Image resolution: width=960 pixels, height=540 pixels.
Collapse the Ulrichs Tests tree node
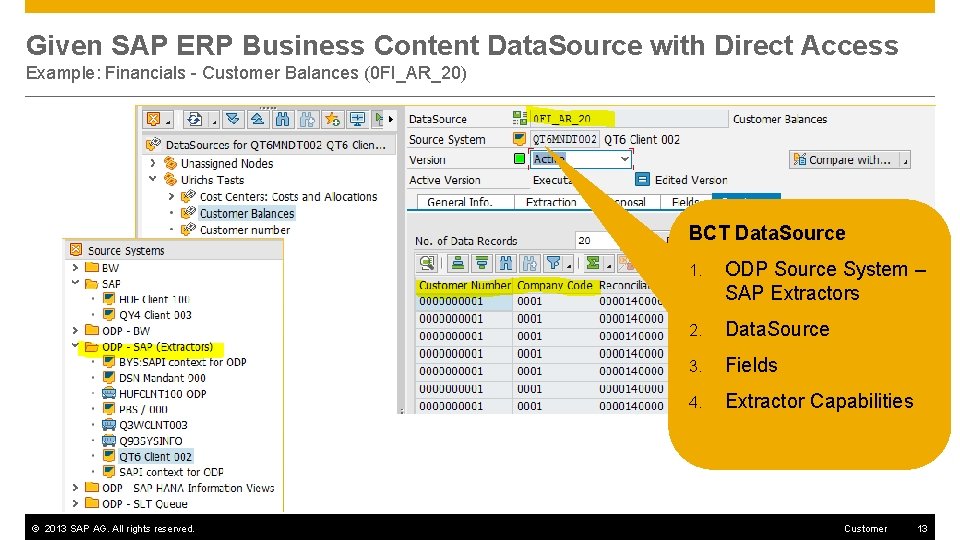(x=153, y=179)
